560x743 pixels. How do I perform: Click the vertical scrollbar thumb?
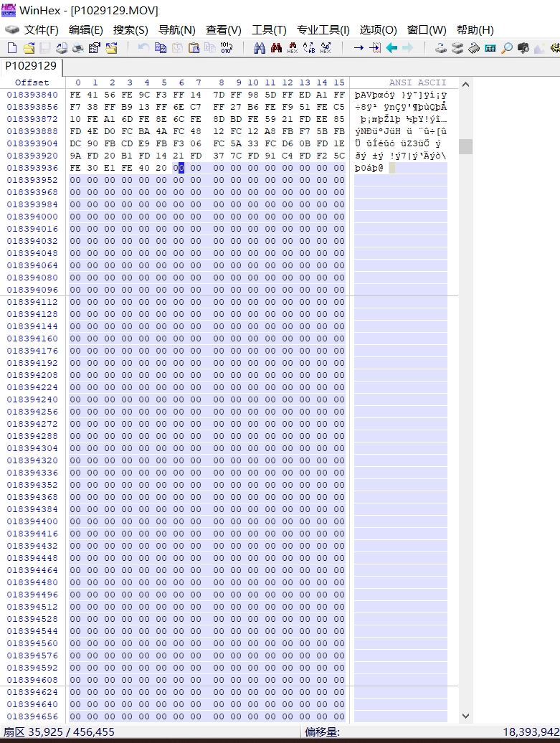tap(466, 146)
